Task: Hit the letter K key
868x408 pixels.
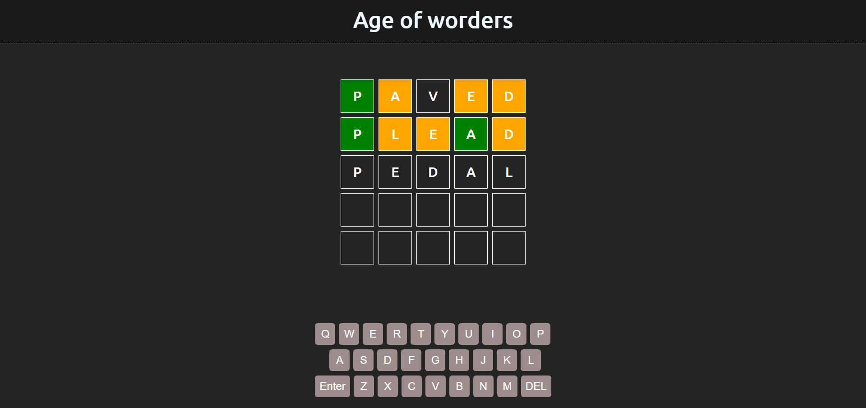Action: click(x=507, y=360)
